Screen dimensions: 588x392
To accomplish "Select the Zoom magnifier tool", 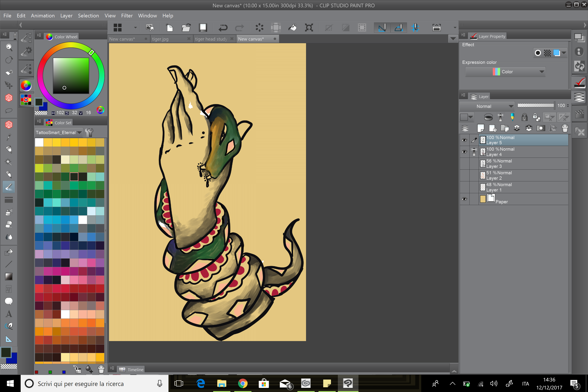I will click(x=9, y=47).
